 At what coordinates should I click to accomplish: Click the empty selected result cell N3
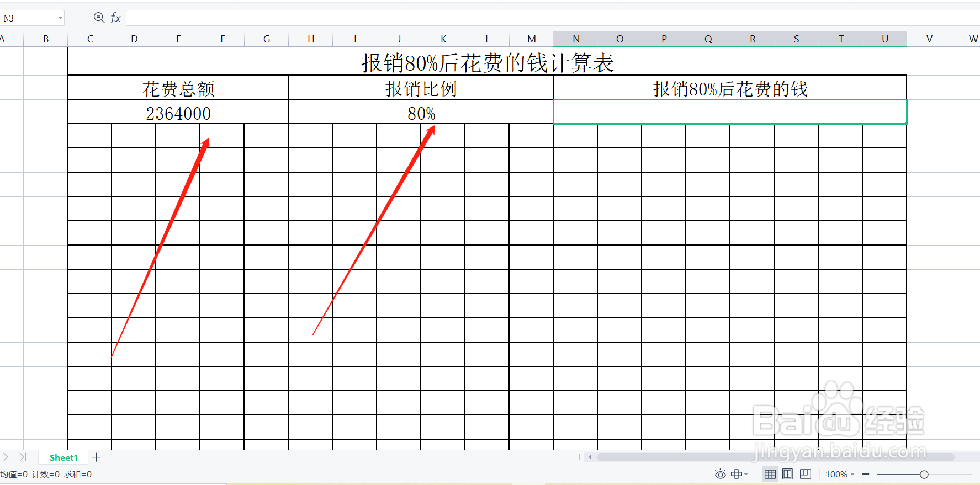[730, 111]
